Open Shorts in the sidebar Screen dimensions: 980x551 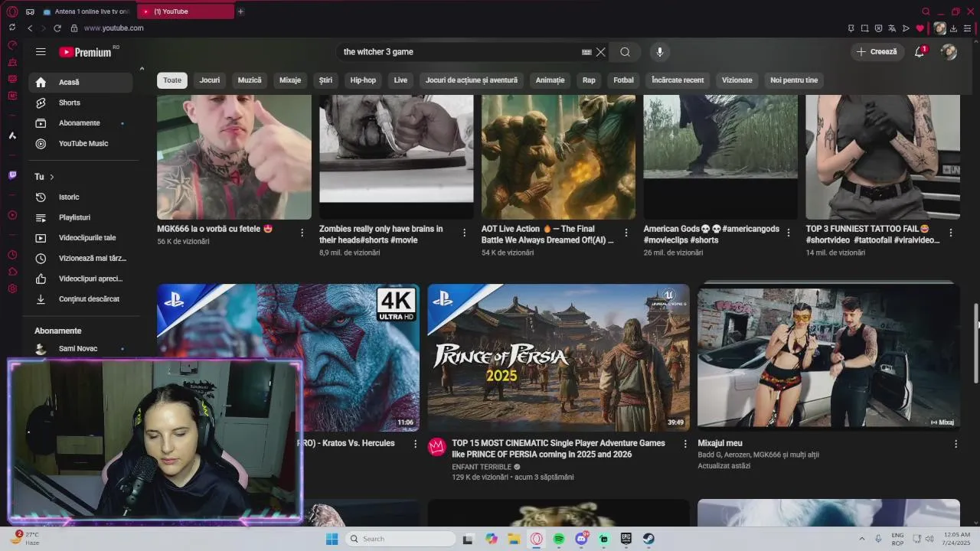click(80, 103)
